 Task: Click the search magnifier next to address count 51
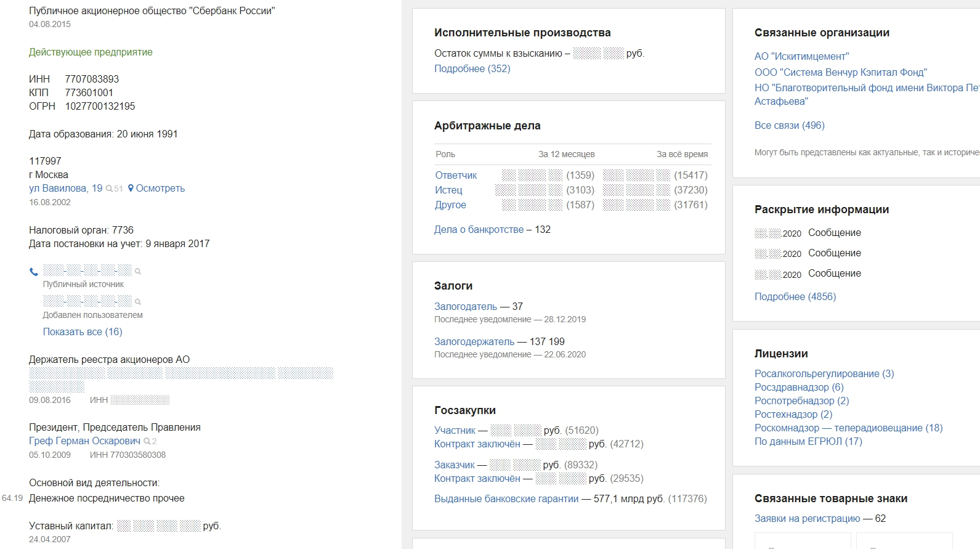click(109, 189)
